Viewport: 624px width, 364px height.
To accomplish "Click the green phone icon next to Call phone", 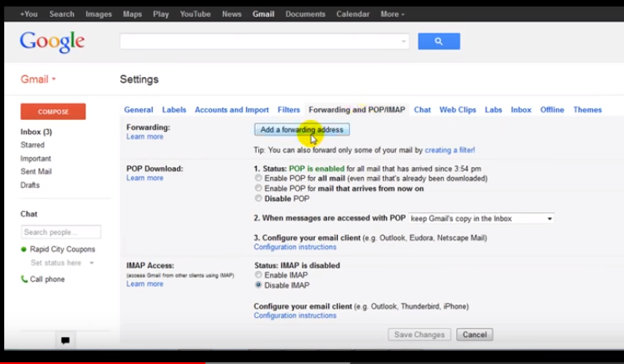I will pos(23,278).
